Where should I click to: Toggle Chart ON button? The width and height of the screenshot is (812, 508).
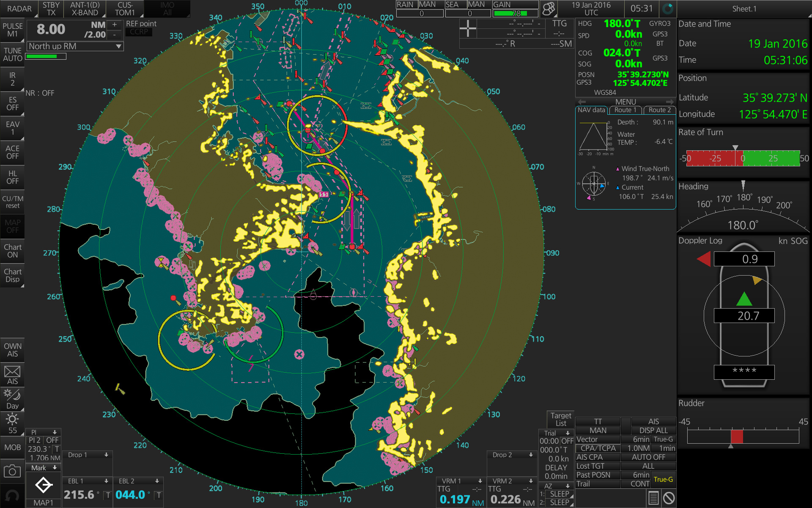click(12, 251)
